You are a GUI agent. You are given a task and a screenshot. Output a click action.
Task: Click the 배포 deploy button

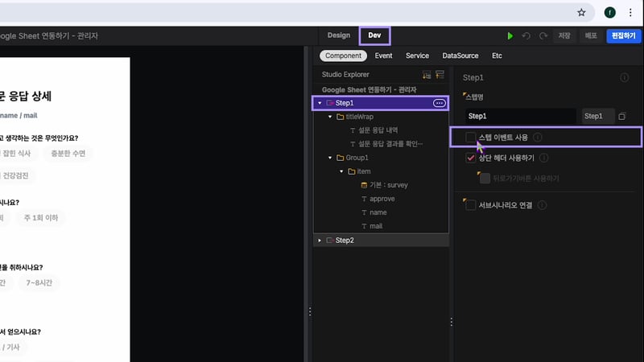591,35
